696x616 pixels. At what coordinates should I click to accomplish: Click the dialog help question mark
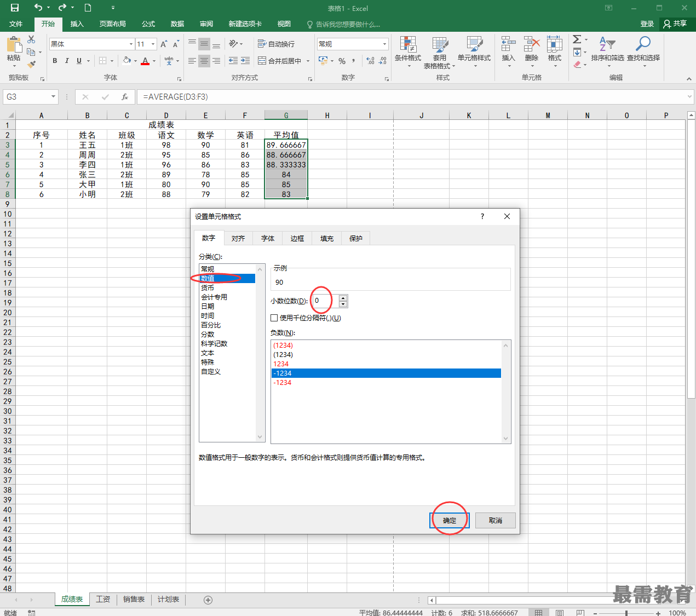point(482,216)
